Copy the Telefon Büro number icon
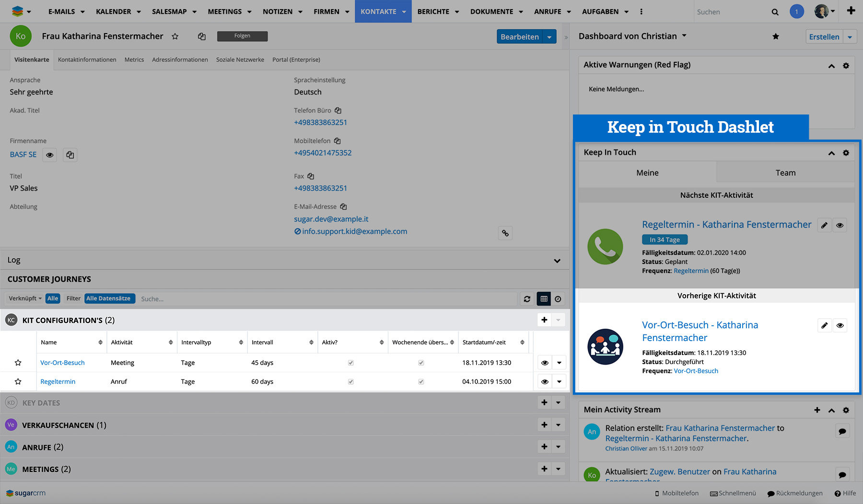The image size is (863, 504). point(338,111)
